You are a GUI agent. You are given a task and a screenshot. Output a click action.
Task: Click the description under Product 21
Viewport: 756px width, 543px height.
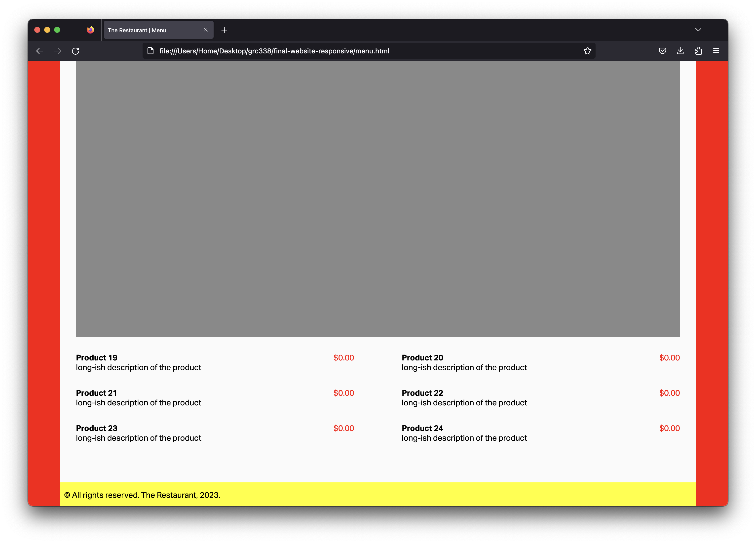point(139,403)
